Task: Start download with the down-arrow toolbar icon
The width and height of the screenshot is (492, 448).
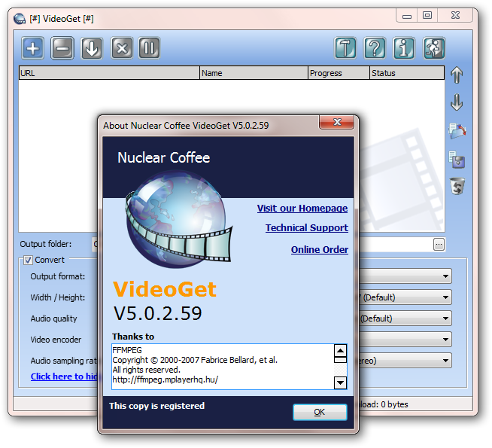Action: pos(92,48)
